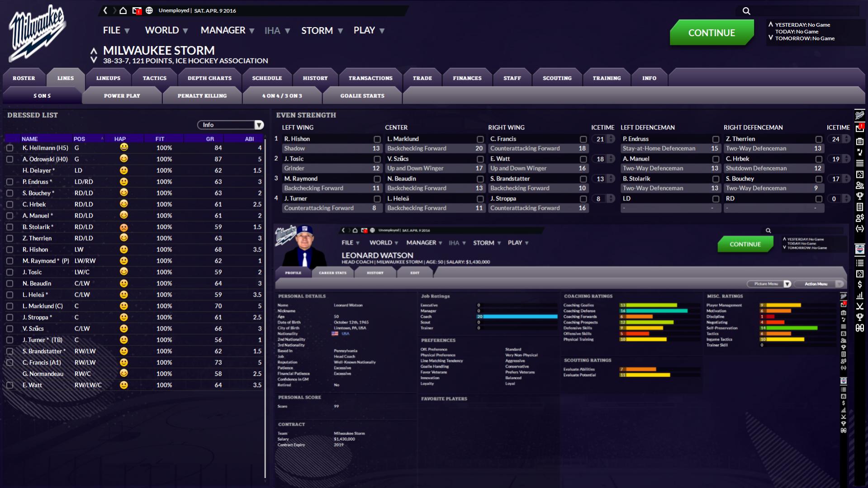Click the crossed hockey sticks icon in far-right sidebar

point(859,306)
